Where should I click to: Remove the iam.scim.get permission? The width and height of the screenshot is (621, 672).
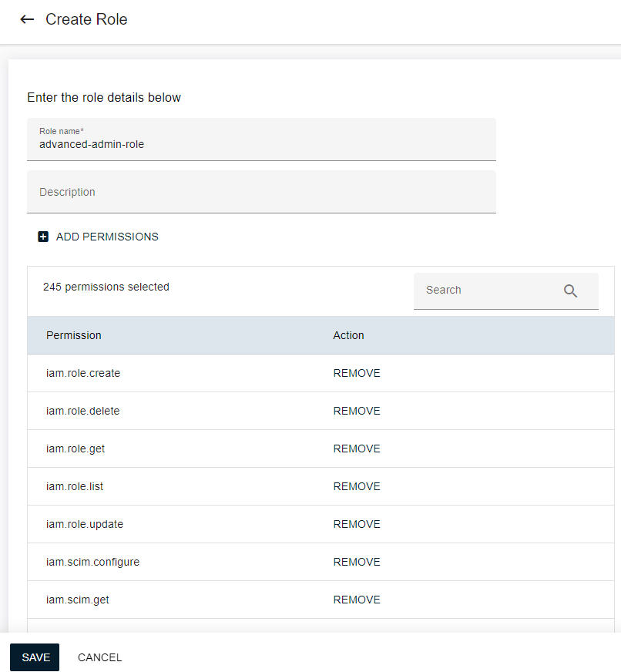click(x=357, y=600)
